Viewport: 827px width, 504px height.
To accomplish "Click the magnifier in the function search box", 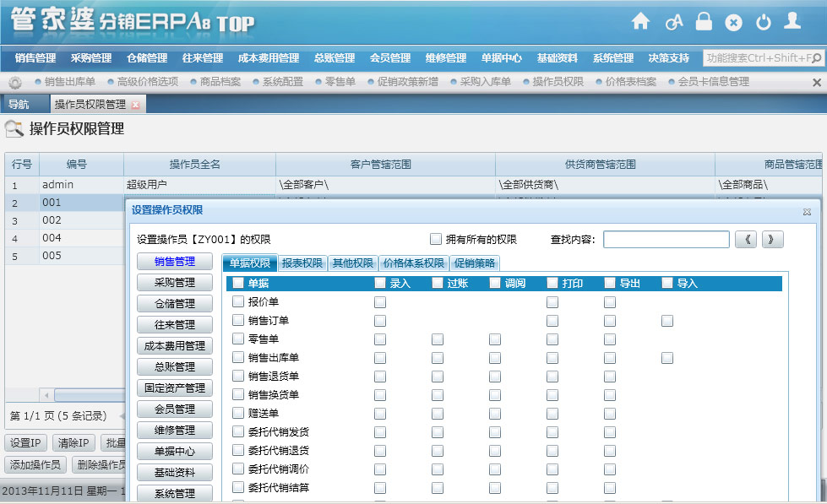I will [818, 58].
